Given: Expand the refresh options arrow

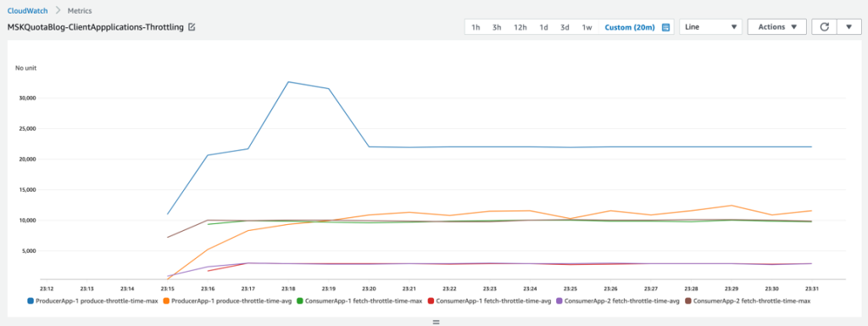Looking at the screenshot, I should coord(849,26).
